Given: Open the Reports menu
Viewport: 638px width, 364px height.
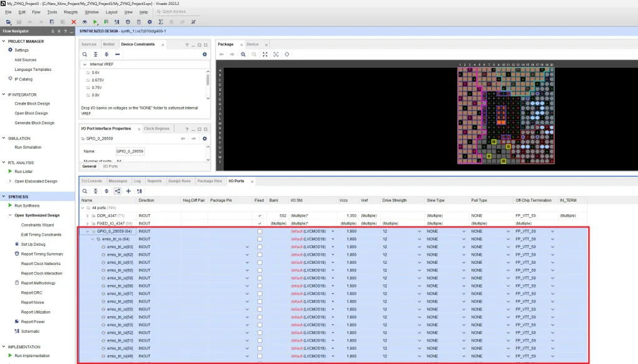Looking at the screenshot, I should click(71, 12).
